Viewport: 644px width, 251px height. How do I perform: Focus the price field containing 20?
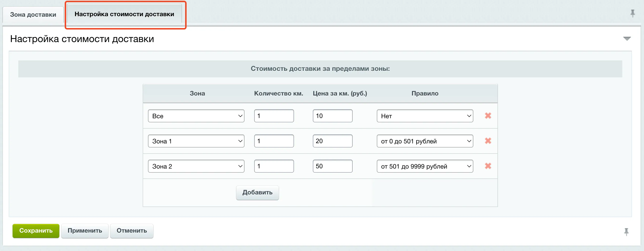333,141
